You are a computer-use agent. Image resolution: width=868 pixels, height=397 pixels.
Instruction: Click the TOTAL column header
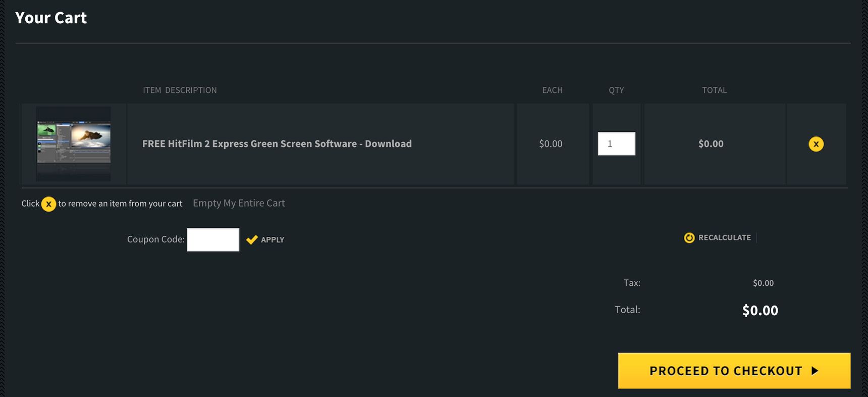point(715,90)
